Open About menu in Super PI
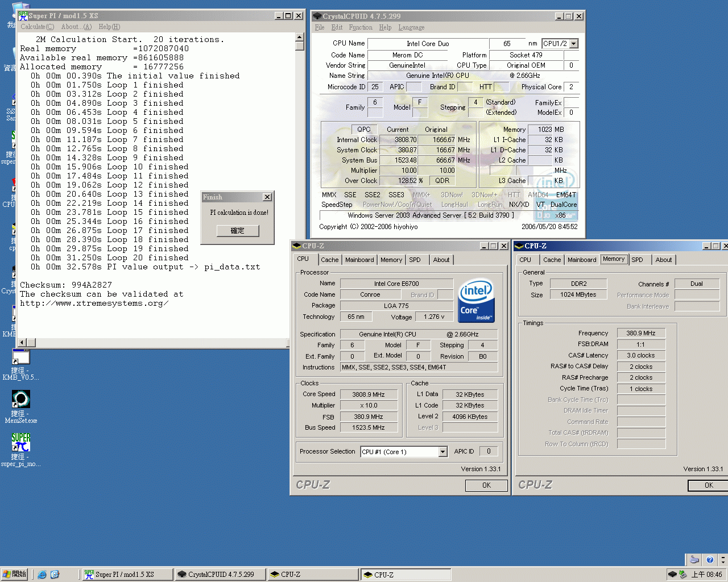 76,27
